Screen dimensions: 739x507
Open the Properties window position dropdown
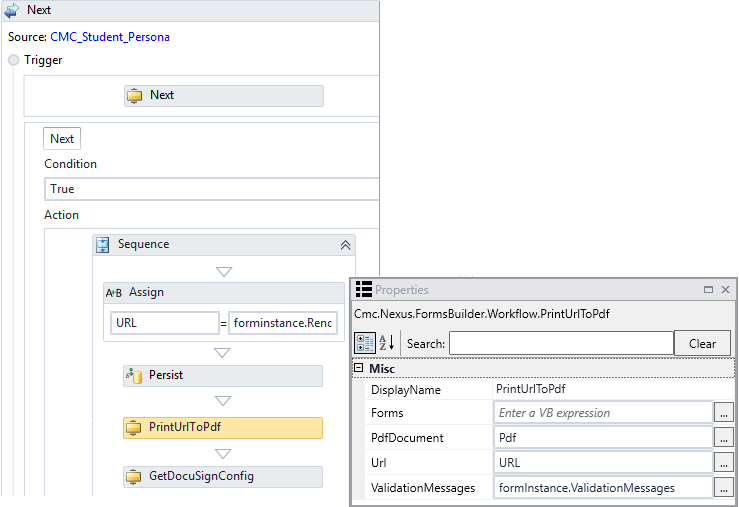tap(708, 290)
